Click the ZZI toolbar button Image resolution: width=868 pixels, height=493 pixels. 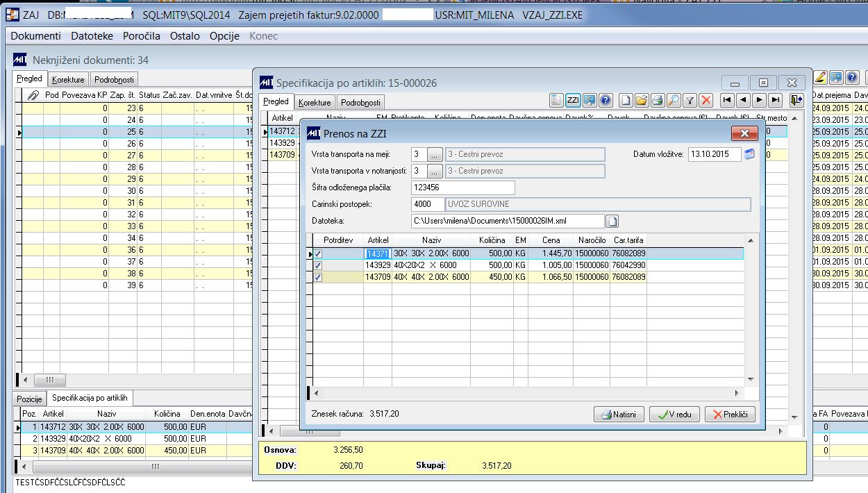pos(573,100)
